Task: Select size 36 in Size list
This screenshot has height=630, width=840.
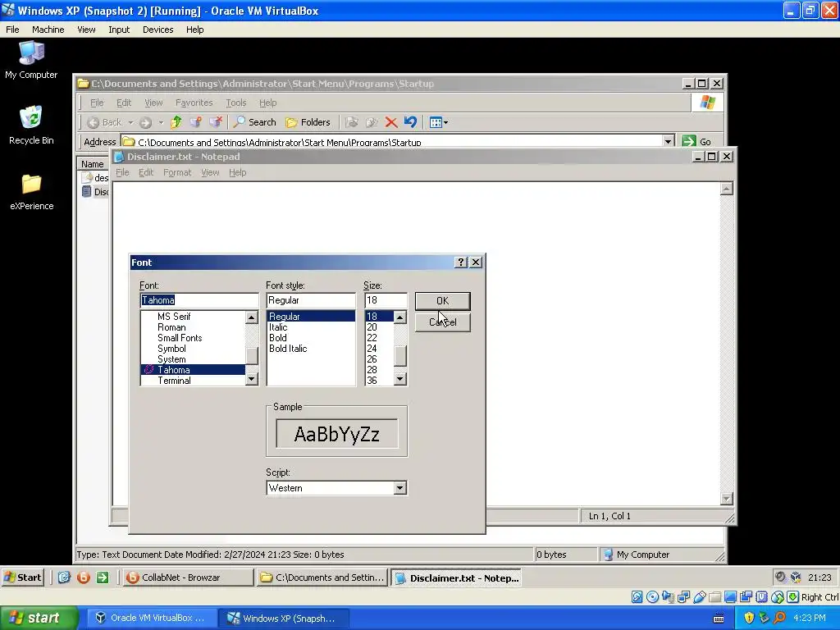Action: coord(372,381)
